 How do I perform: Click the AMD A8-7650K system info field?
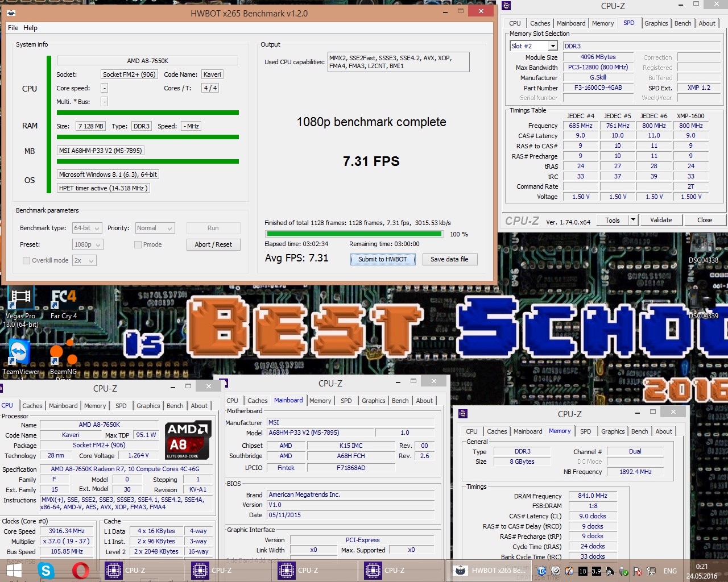click(x=147, y=61)
